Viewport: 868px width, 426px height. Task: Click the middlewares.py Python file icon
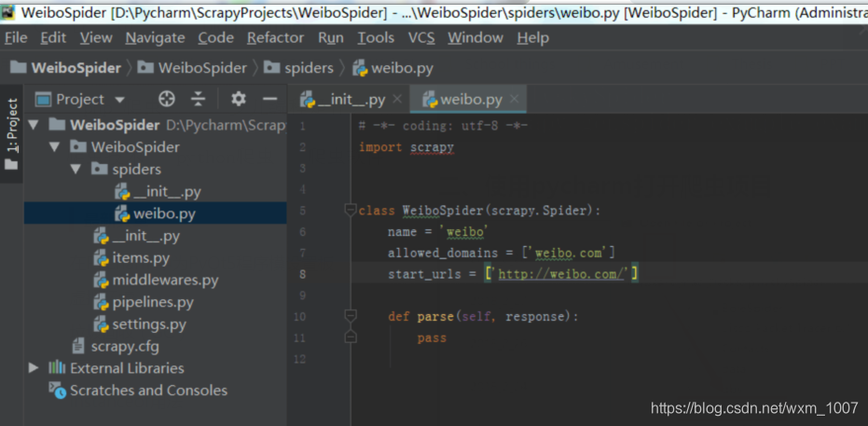(102, 281)
